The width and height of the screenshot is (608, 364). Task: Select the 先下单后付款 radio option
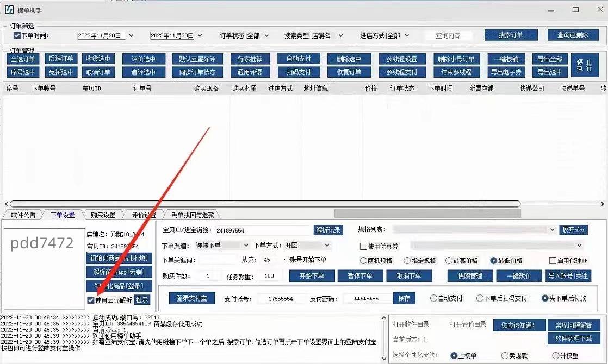click(545, 298)
